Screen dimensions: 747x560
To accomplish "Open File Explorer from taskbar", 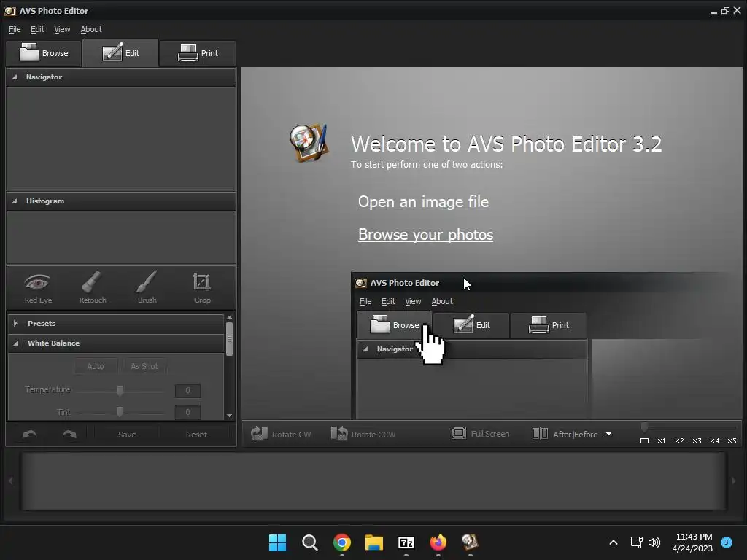I will (x=374, y=542).
